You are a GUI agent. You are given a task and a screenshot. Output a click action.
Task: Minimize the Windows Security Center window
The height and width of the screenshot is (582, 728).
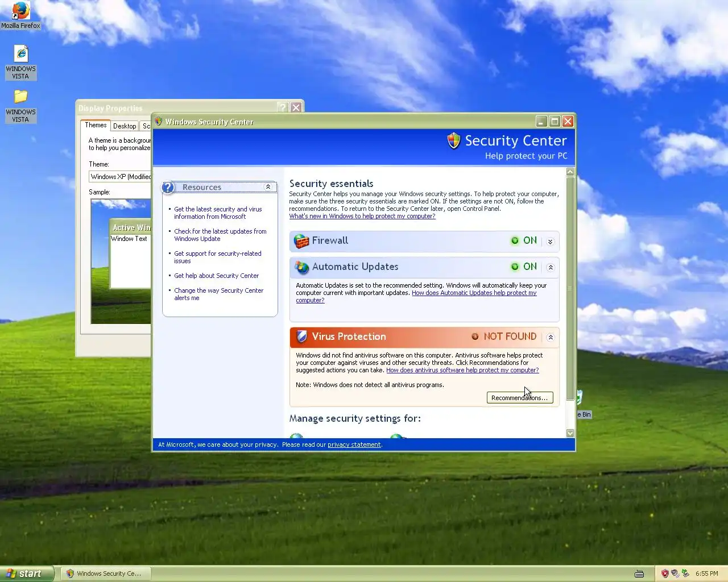[541, 121]
